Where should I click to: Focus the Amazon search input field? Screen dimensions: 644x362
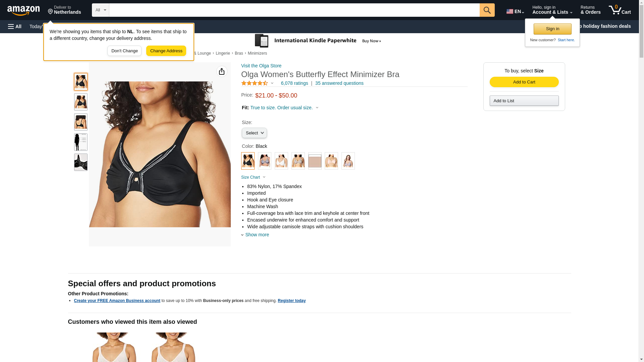(294, 10)
